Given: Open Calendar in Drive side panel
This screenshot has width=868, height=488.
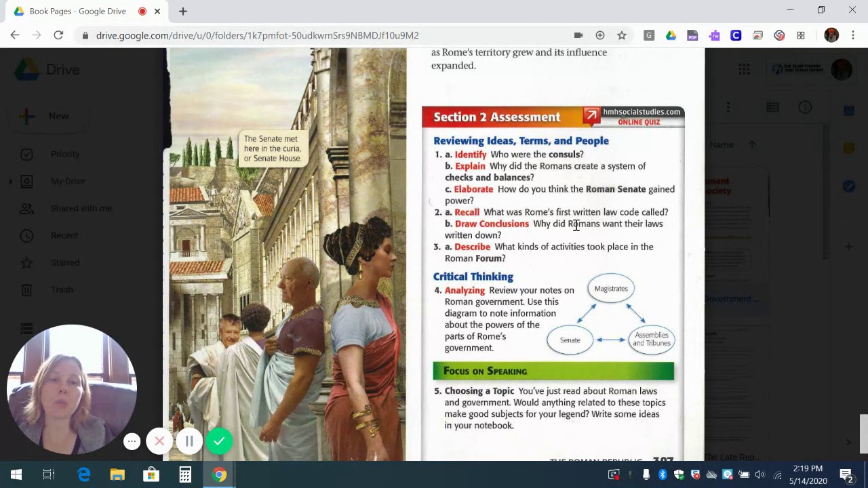Looking at the screenshot, I should coord(849,110).
